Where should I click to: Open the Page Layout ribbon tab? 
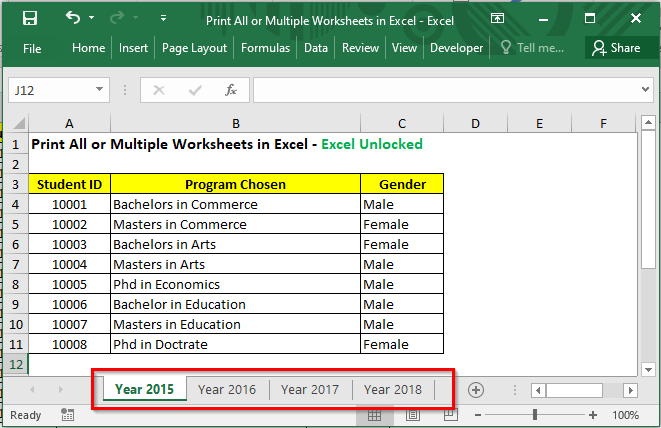pyautogui.click(x=194, y=48)
